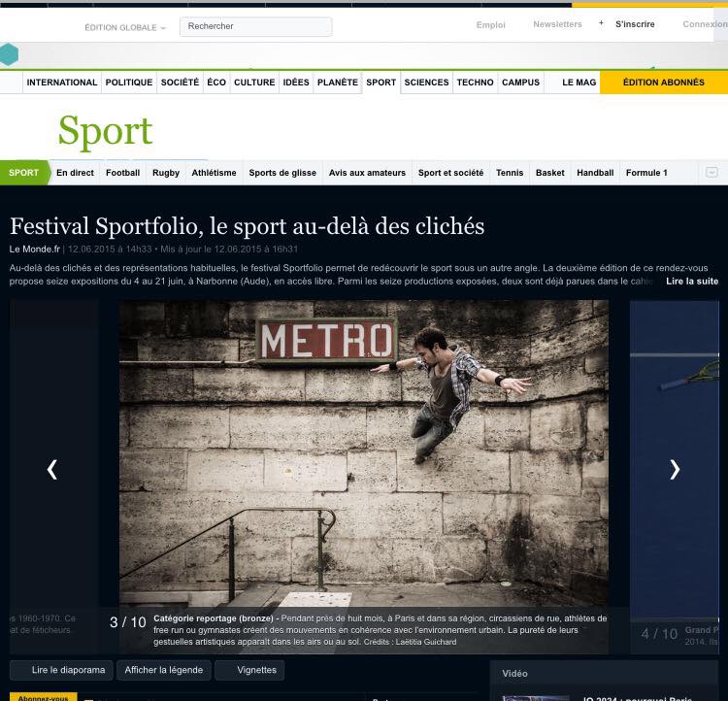This screenshot has height=701, width=728.
Task: Open the Édition Globale dropdown
Action: (x=124, y=27)
